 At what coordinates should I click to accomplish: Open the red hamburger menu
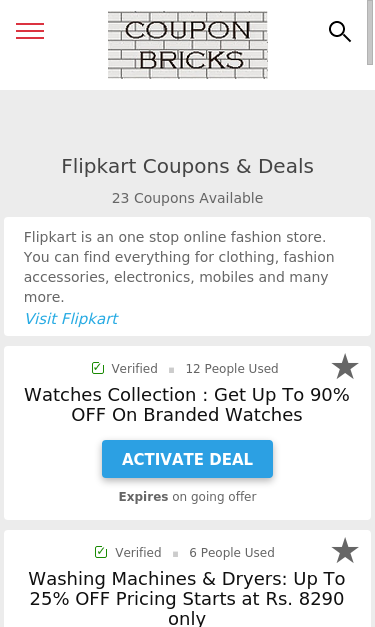click(x=30, y=31)
